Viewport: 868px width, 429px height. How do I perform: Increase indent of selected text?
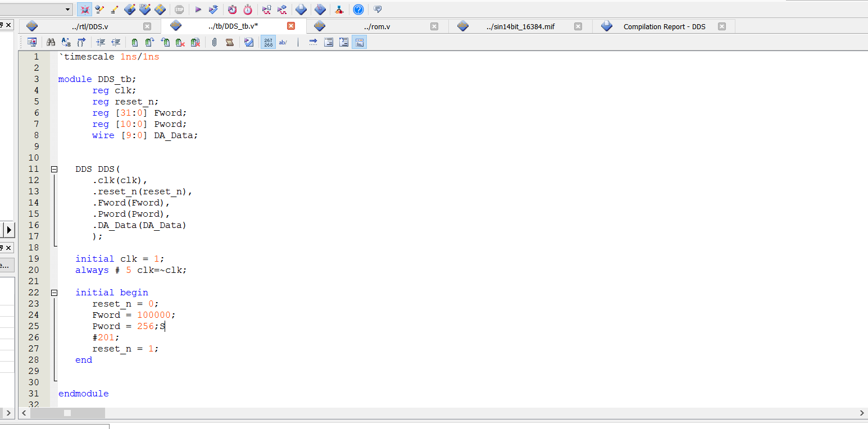point(101,42)
